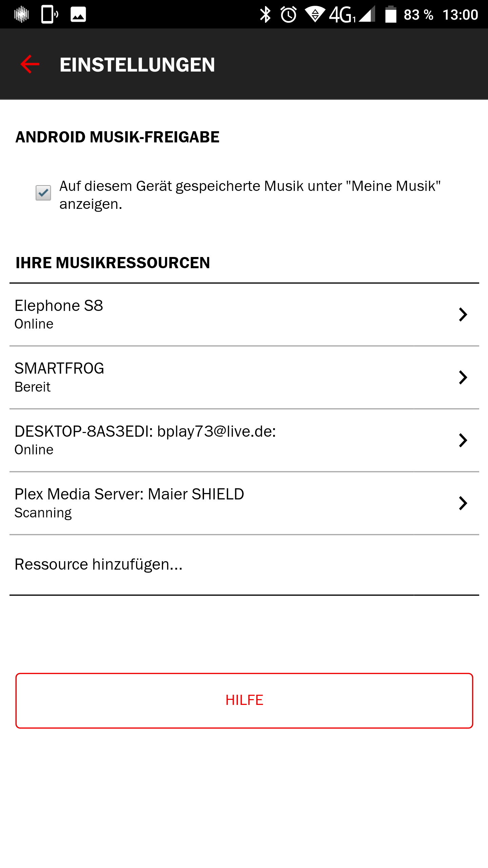Tap the phone vibration notification icon
Viewport: 488px width, 868px height.
pyautogui.click(x=49, y=15)
